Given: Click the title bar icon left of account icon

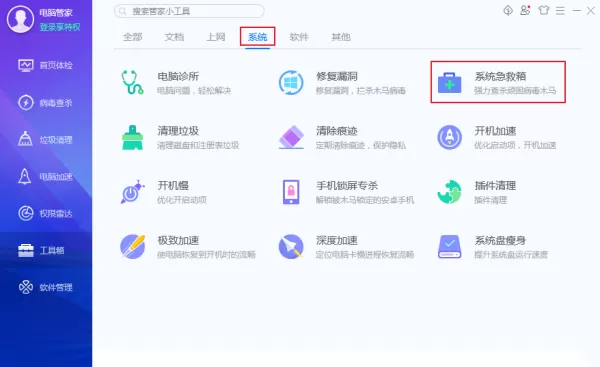Looking at the screenshot, I should pyautogui.click(x=508, y=10).
